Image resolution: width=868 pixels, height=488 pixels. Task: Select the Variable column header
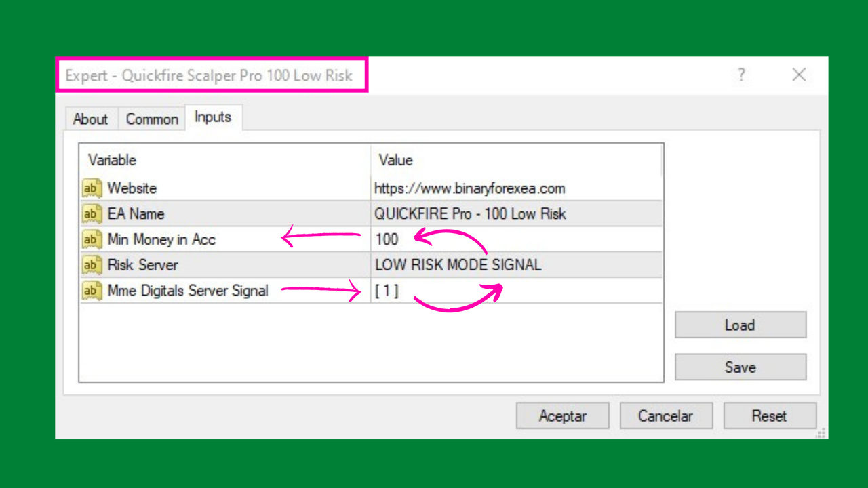(225, 160)
